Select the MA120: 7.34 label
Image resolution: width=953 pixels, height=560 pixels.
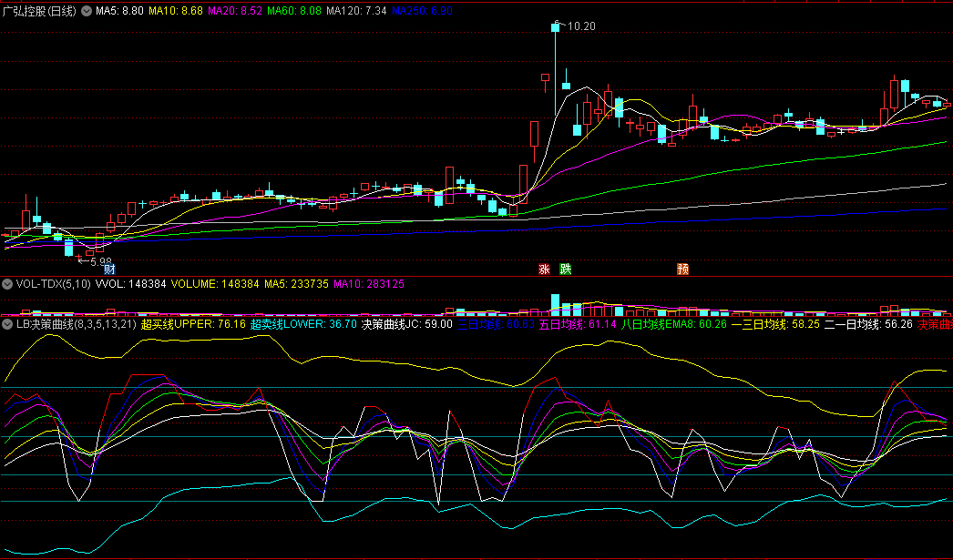point(356,11)
